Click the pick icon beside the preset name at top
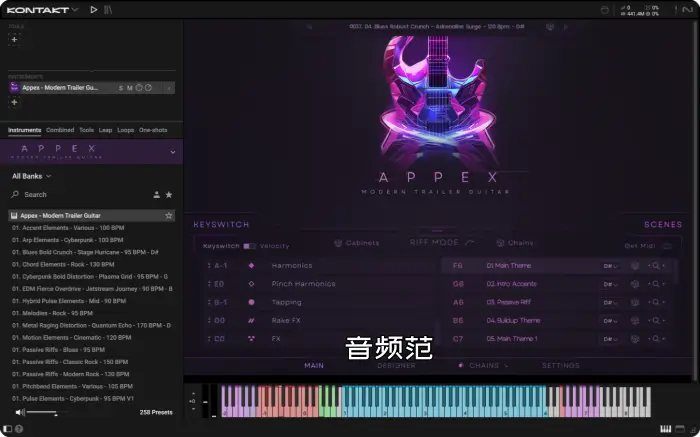This screenshot has height=437, width=700. click(550, 27)
